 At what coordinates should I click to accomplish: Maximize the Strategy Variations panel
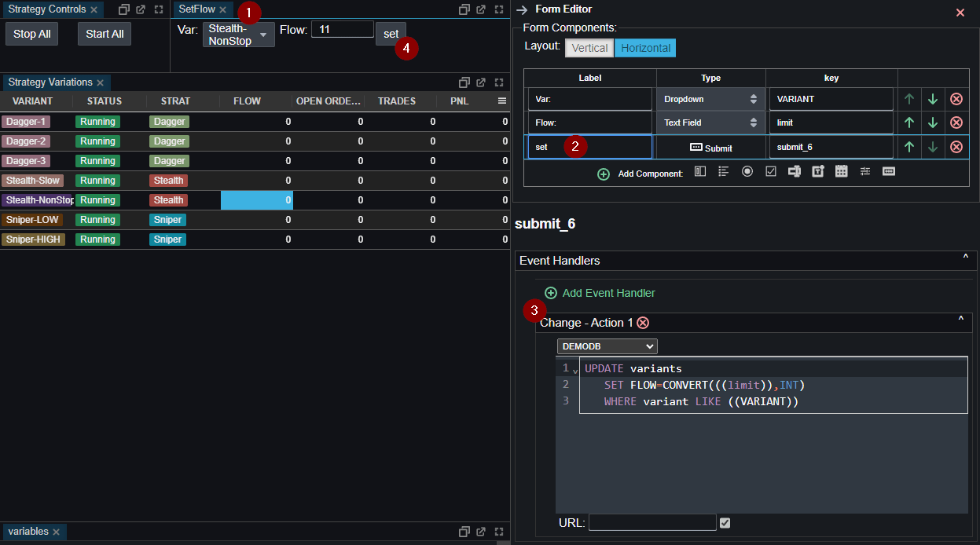point(498,82)
